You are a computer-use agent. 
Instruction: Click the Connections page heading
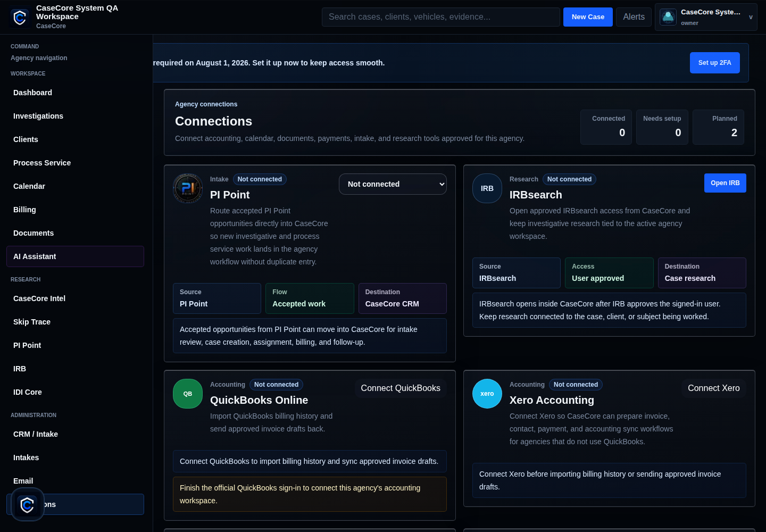coord(213,121)
